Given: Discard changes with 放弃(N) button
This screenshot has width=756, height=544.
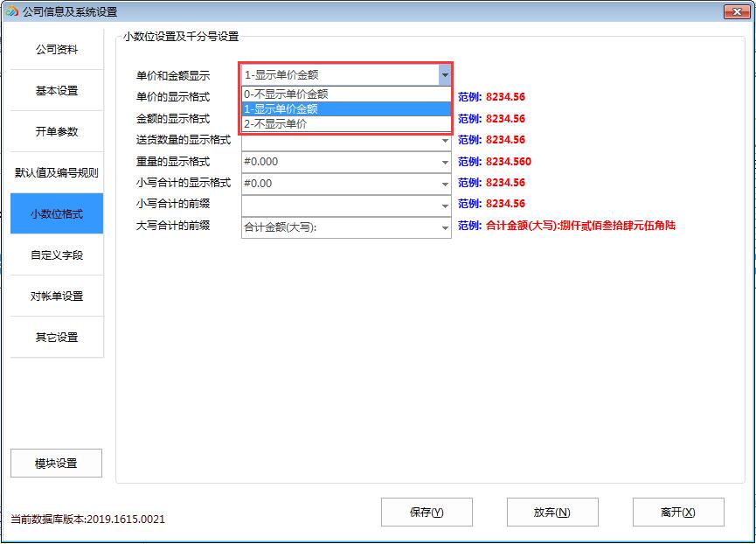Looking at the screenshot, I should coord(552,513).
